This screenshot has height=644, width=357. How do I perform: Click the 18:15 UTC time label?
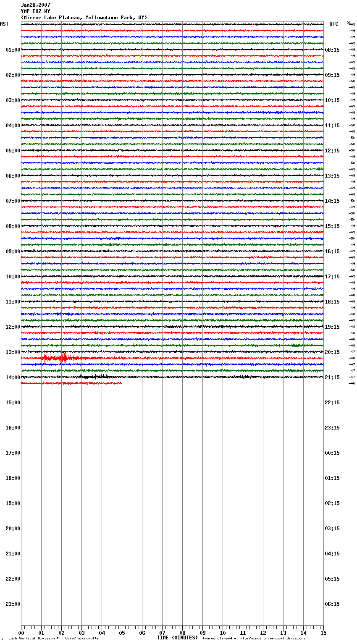[x=332, y=302]
